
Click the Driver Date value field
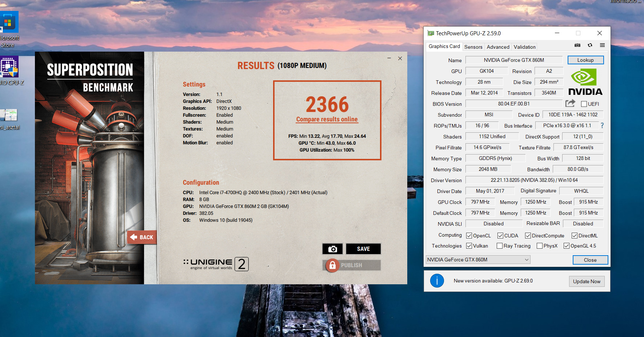490,191
